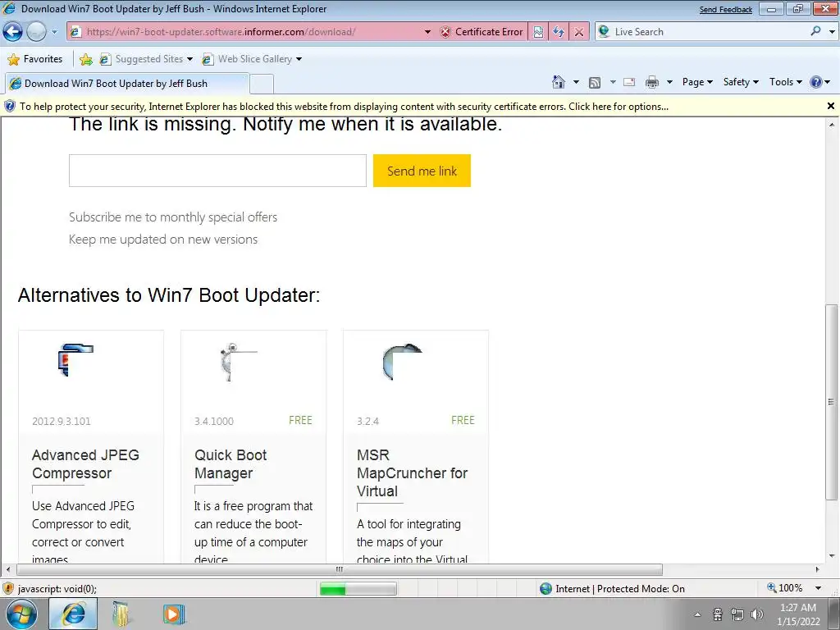Open the Windows Start menu
Viewport: 840px width, 630px height.
point(21,614)
